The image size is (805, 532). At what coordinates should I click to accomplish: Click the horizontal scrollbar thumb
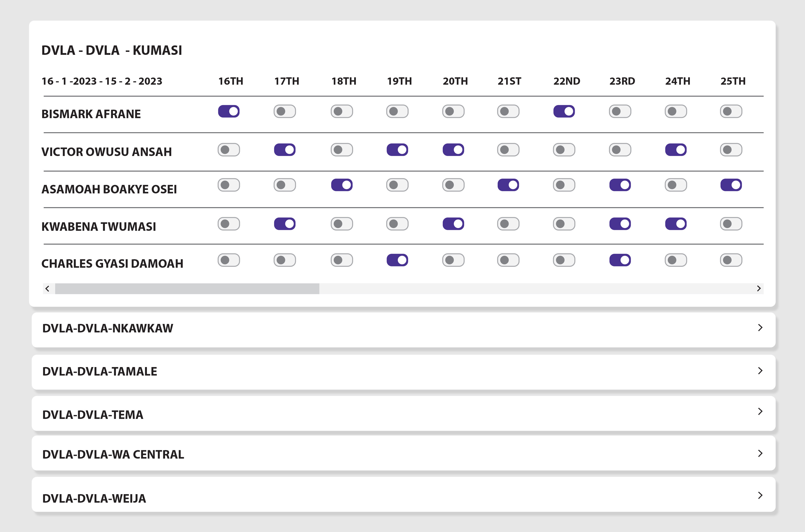[187, 289]
